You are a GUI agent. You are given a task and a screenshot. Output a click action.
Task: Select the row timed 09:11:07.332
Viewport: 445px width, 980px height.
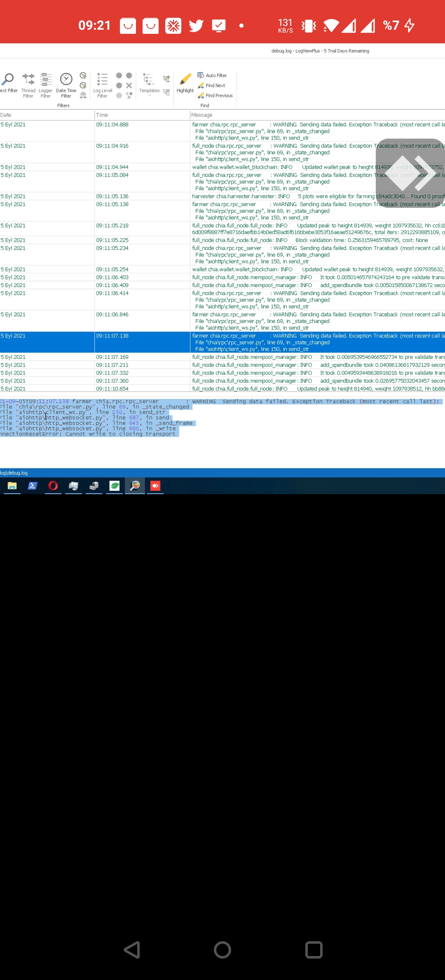click(x=222, y=373)
